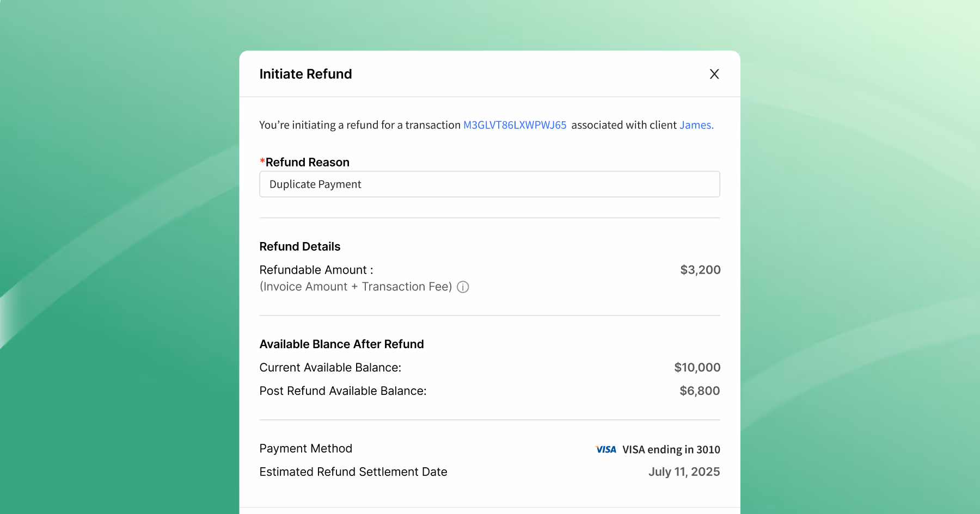Click the Current Available Balance amount
980x514 pixels.
[x=697, y=367]
